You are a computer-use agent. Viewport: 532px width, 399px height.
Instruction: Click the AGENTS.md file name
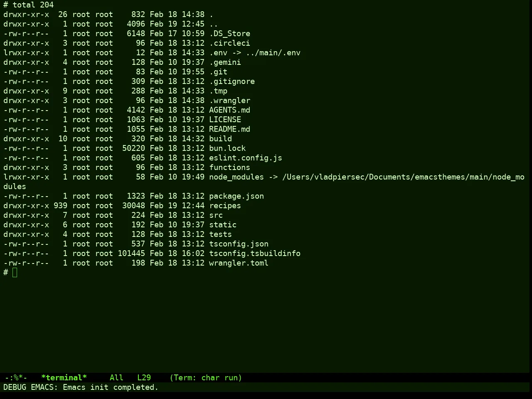(229, 110)
